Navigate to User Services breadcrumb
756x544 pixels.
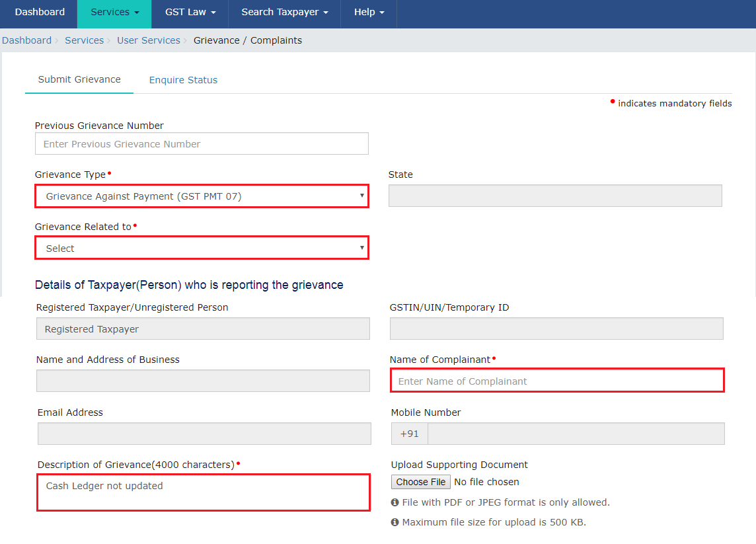[x=149, y=40]
